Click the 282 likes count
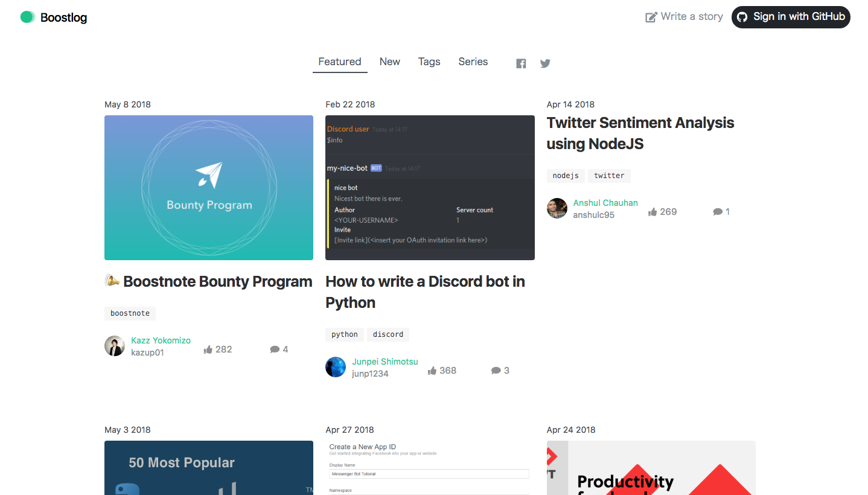 [x=224, y=350]
